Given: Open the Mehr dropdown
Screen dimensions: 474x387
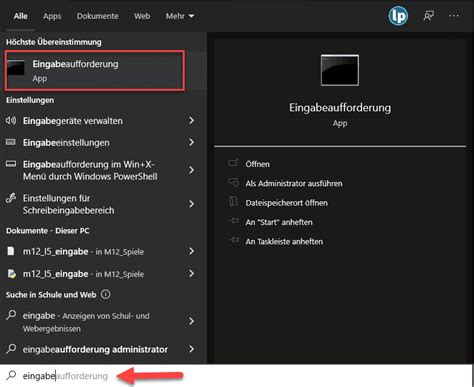Looking at the screenshot, I should point(180,16).
